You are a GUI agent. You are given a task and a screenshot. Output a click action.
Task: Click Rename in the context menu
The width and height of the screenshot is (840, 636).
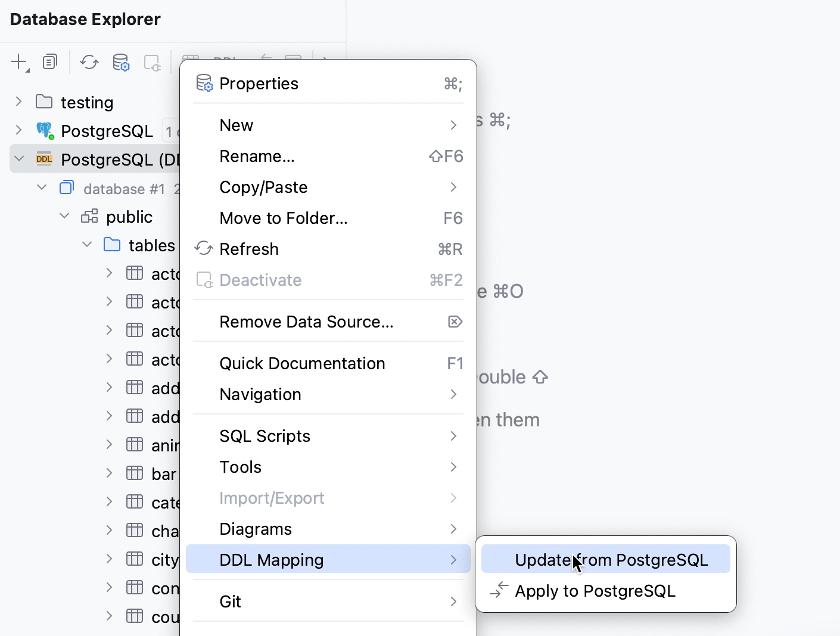[x=257, y=156]
